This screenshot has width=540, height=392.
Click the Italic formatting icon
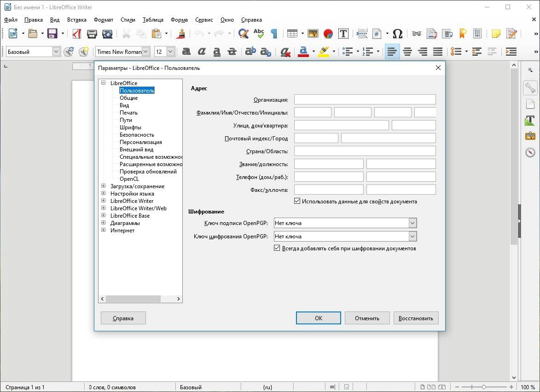202,52
